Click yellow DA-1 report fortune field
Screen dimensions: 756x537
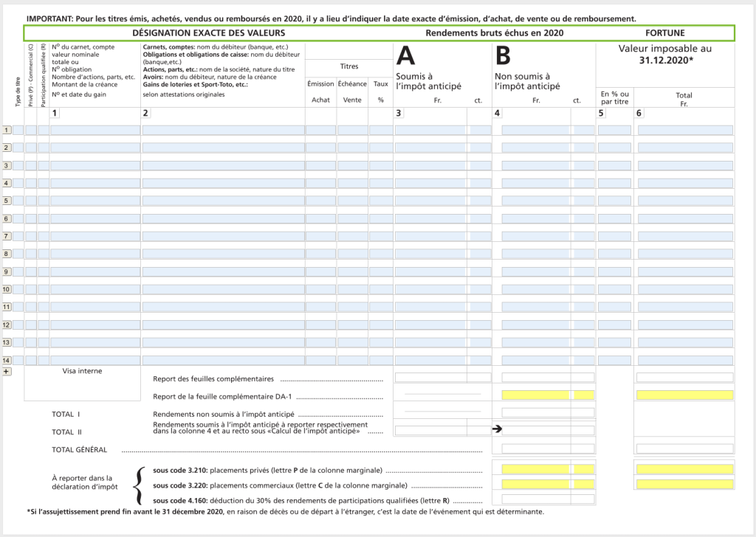[685, 395]
